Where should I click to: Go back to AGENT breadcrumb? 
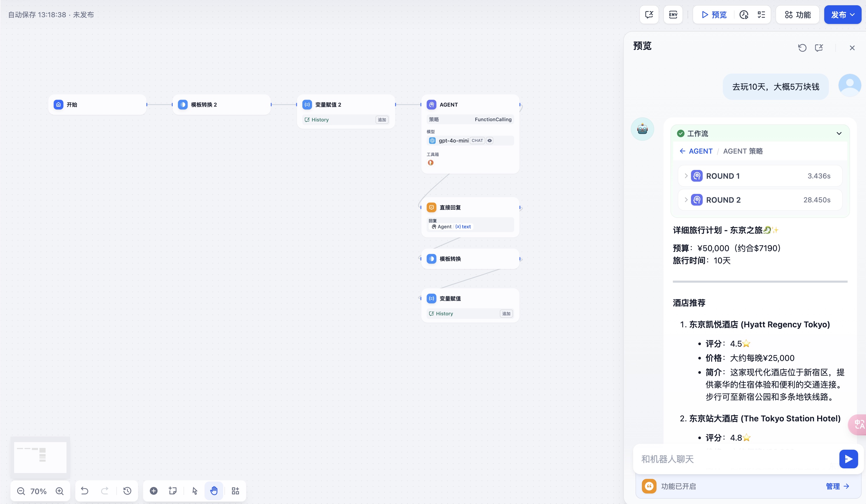point(696,151)
